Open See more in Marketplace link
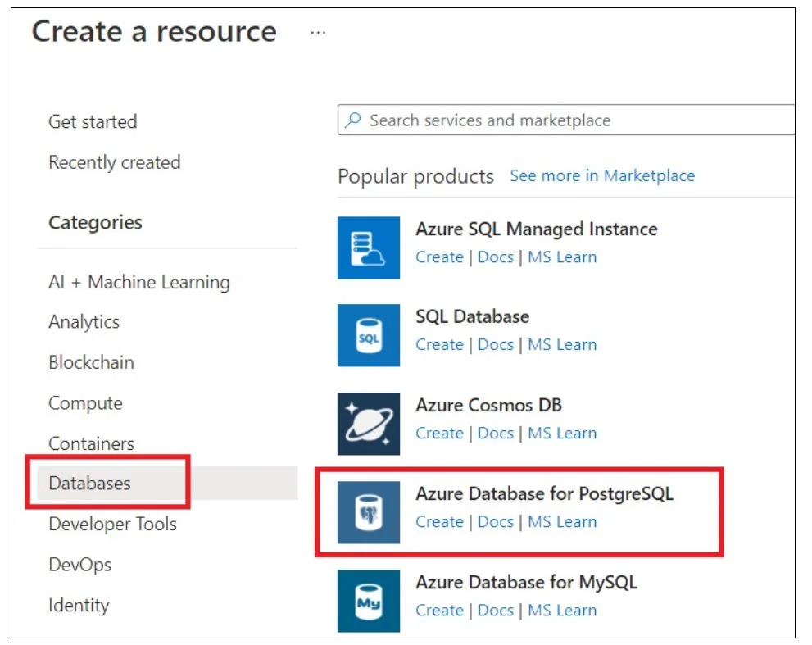 coord(602,175)
